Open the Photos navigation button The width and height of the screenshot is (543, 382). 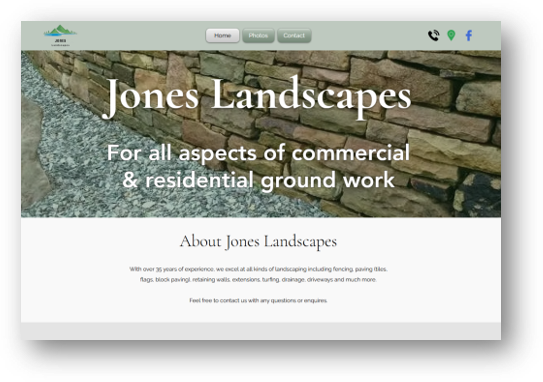258,36
